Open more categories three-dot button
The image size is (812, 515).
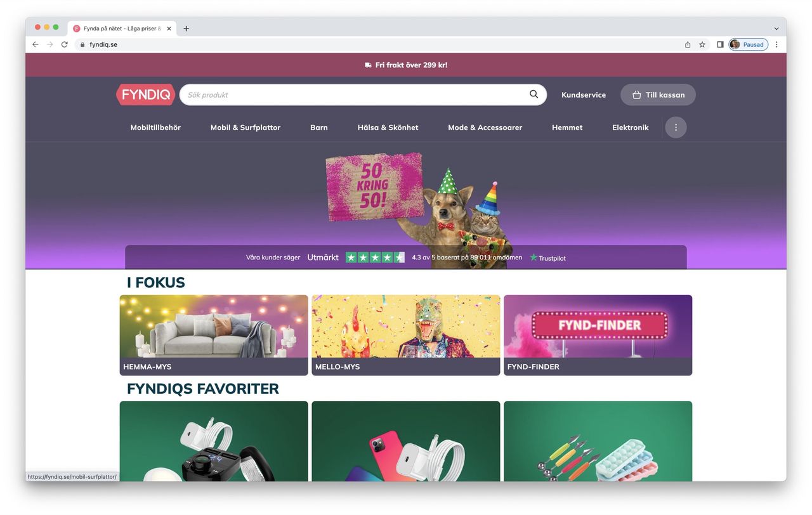click(x=676, y=127)
